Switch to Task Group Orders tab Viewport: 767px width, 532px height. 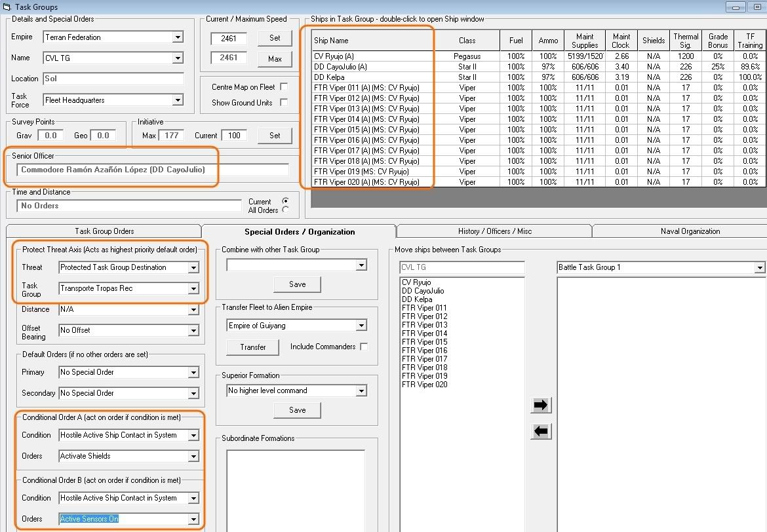click(x=104, y=231)
